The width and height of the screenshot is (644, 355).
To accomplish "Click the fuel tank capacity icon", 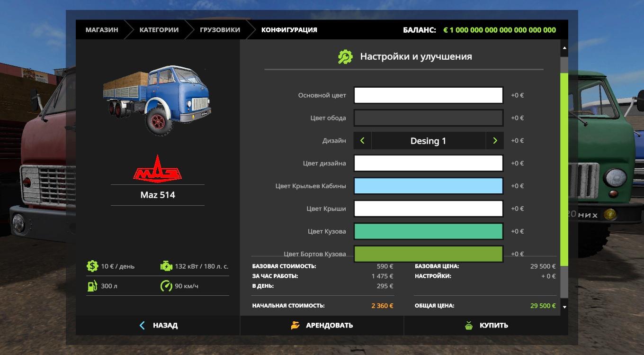I will (x=92, y=286).
